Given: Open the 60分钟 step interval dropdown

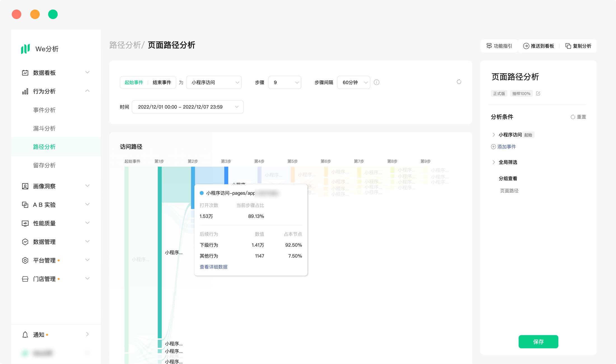Looking at the screenshot, I should point(354,82).
